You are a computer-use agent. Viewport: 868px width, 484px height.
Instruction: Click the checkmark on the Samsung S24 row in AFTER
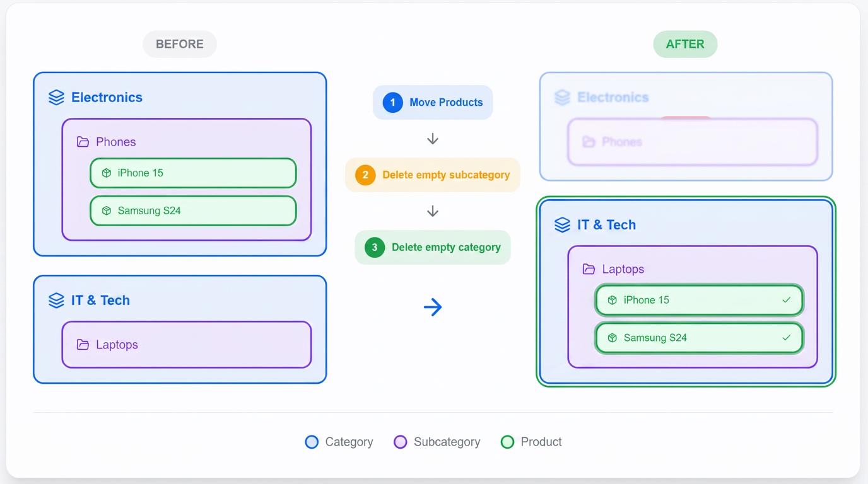click(786, 338)
